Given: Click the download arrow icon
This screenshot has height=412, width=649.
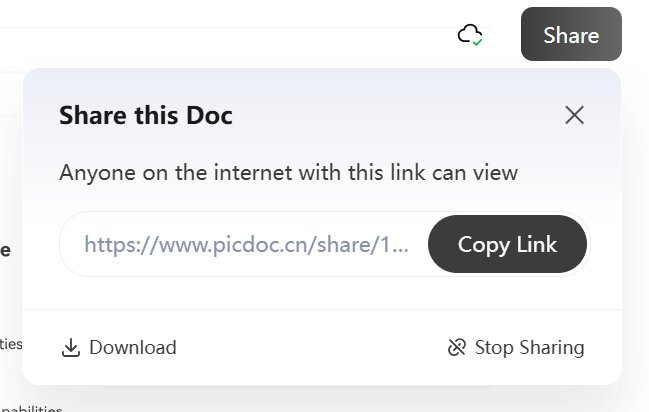Looking at the screenshot, I should [70, 348].
